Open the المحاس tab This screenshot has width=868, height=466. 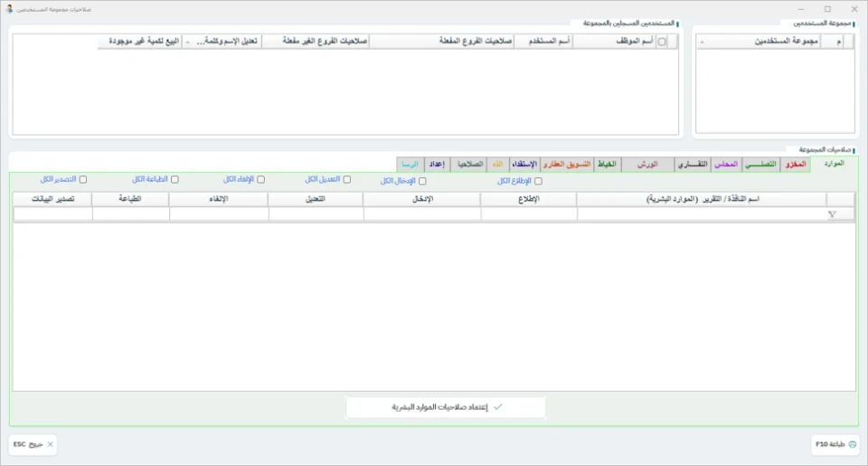[x=726, y=165]
